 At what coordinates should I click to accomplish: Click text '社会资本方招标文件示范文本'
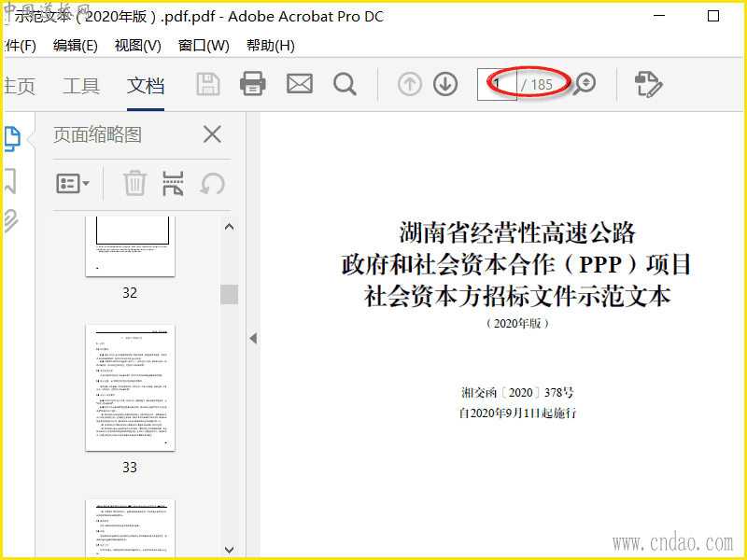coord(517,296)
